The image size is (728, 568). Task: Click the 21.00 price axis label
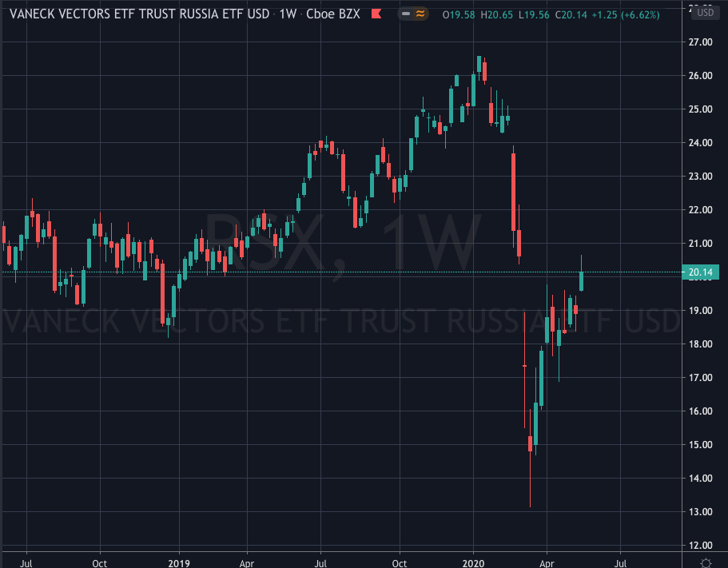pyautogui.click(x=700, y=243)
